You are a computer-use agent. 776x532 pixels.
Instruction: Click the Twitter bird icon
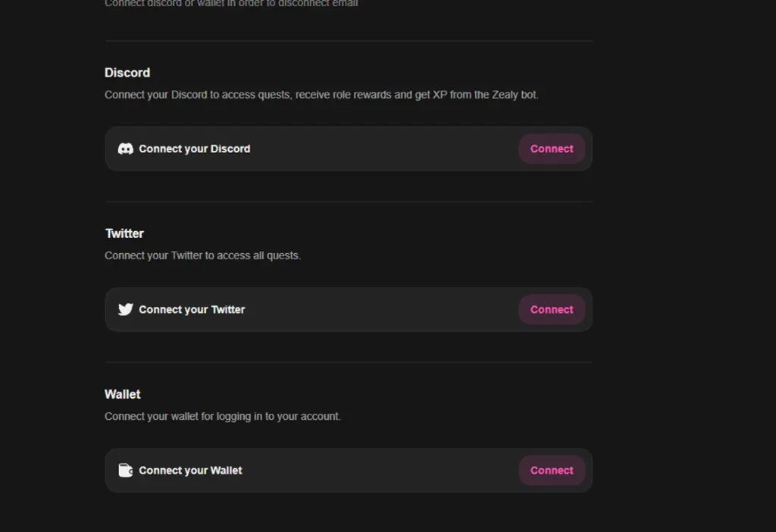[126, 310]
